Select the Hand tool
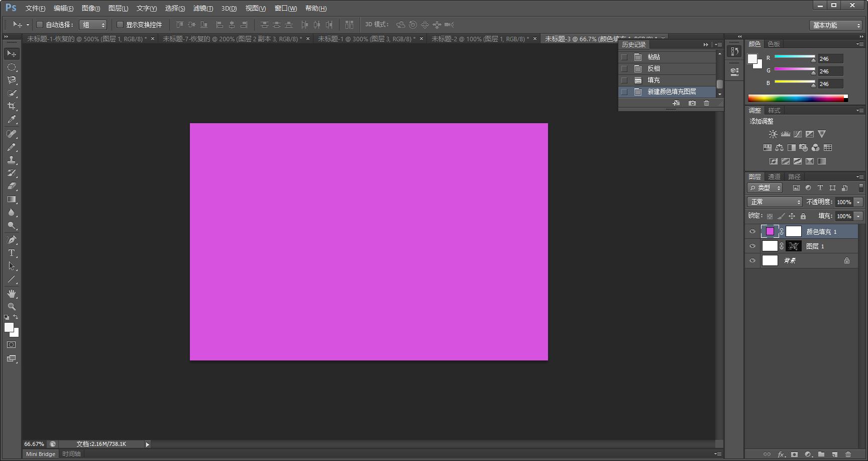Image resolution: width=868 pixels, height=461 pixels. point(12,294)
